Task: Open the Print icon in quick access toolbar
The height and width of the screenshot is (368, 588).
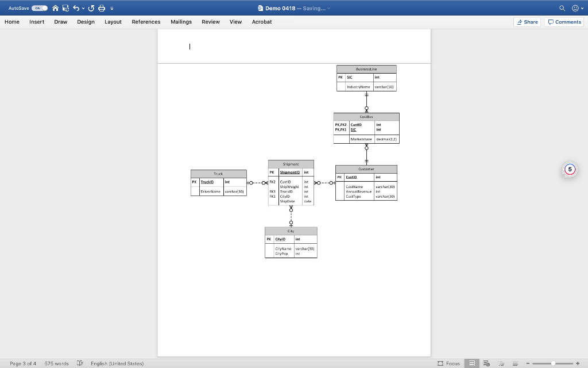Action: point(102,8)
